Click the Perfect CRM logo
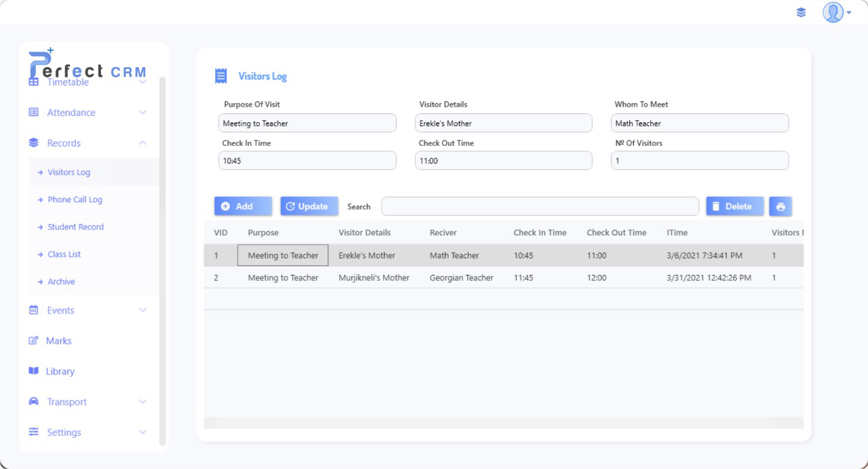The image size is (868, 469). 87,64
